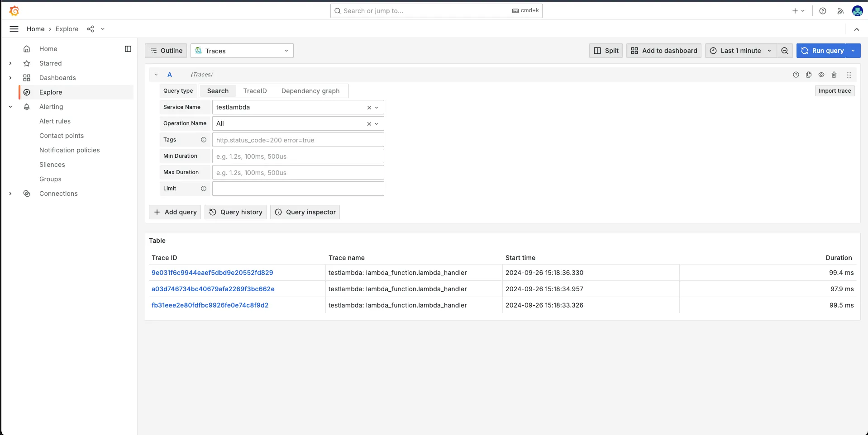Click the Add to dashboard button
Screen dimensions: 868x435
(x=664, y=51)
